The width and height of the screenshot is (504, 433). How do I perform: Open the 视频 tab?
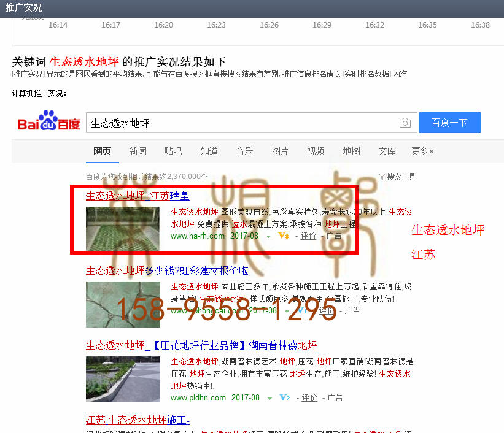[316, 151]
